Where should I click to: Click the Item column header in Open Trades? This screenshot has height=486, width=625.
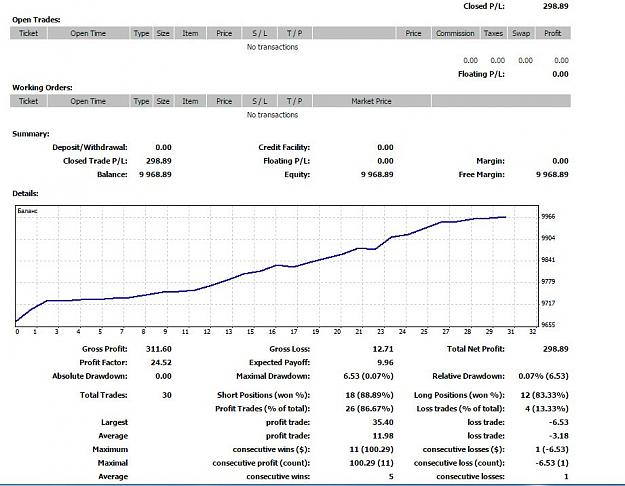(x=190, y=33)
